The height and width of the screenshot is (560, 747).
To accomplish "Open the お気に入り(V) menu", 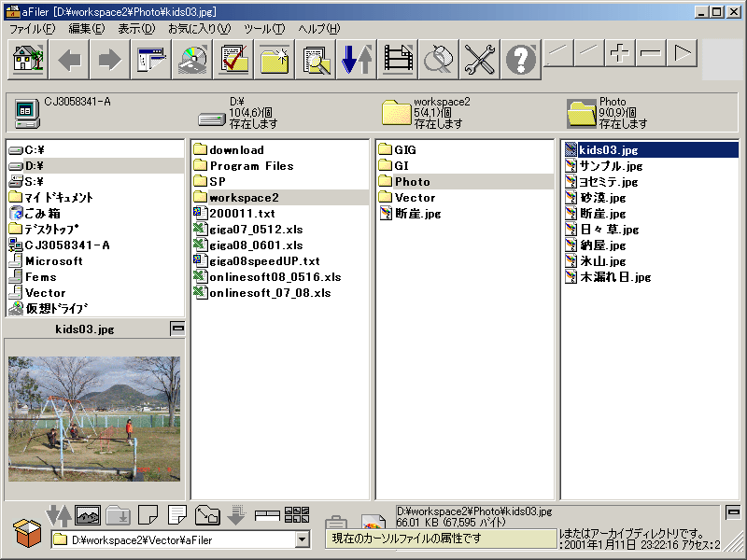I will (x=199, y=29).
